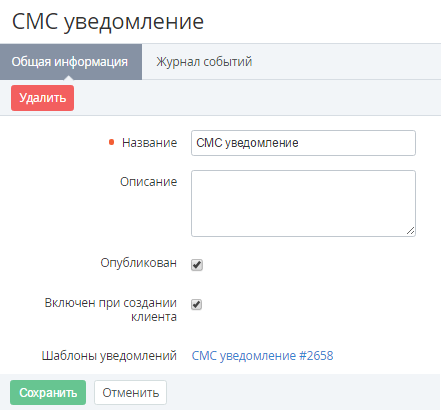Viewport: 441px width, 411px height.
Task: Open the СМС уведомление #2658 template link
Action: click(262, 356)
